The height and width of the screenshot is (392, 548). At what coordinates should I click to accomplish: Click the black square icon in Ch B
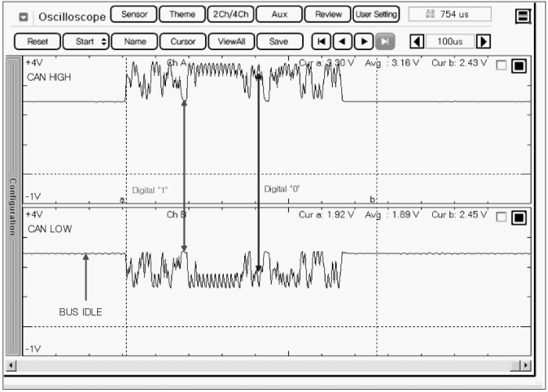pos(519,217)
